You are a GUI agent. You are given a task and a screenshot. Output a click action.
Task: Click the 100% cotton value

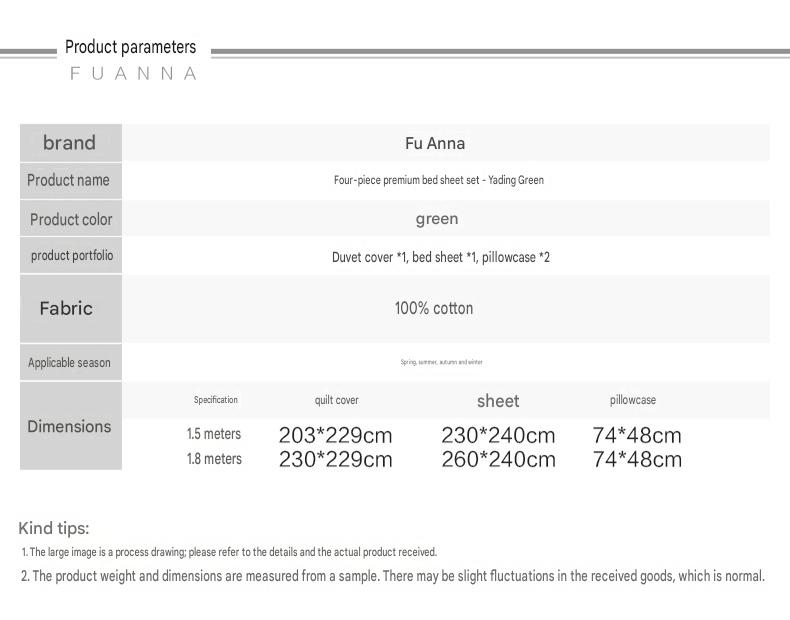(434, 308)
